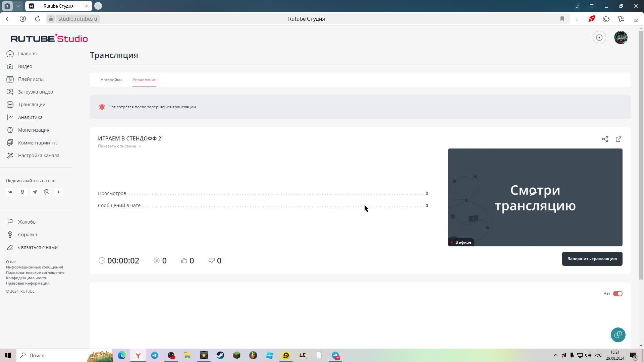Open the notification center icon

(633, 355)
